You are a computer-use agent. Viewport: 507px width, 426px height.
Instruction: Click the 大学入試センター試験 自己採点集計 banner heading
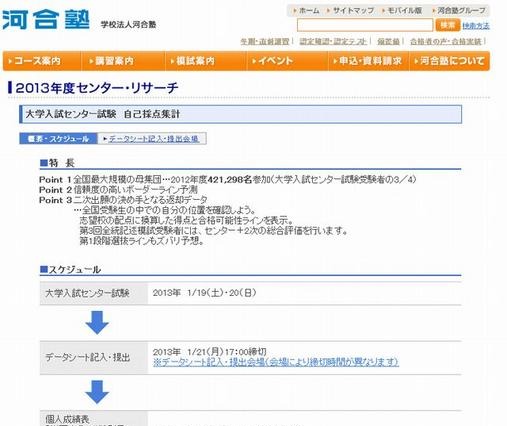tap(103, 114)
